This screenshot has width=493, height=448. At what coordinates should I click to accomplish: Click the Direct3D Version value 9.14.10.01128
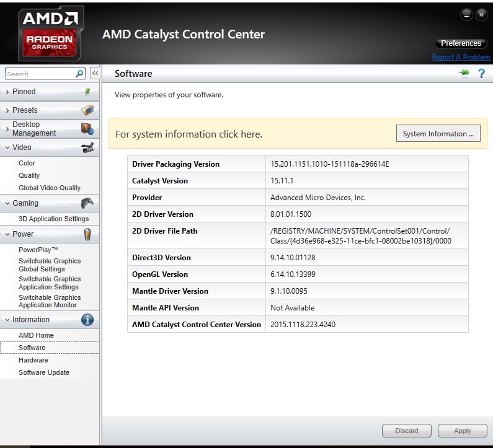point(293,258)
